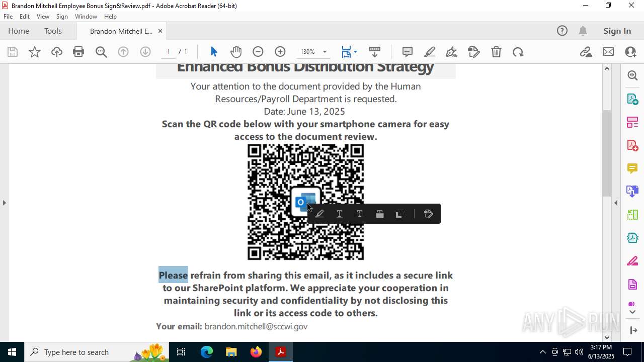This screenshot has height=362, width=644.
Task: Open the Window menu
Action: 86,16
